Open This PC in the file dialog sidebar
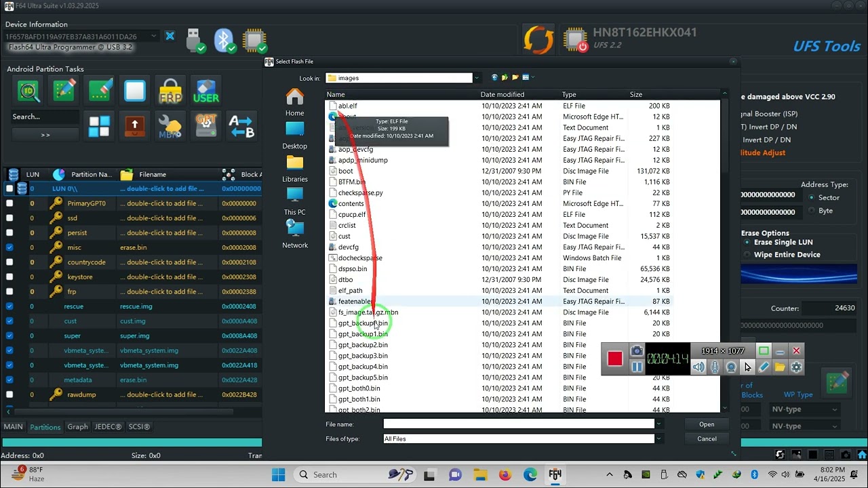 coord(294,203)
